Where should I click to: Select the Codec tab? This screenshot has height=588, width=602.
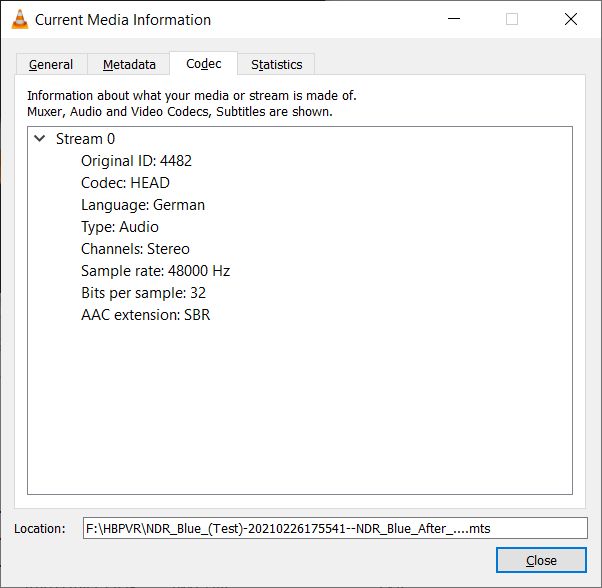(203, 64)
